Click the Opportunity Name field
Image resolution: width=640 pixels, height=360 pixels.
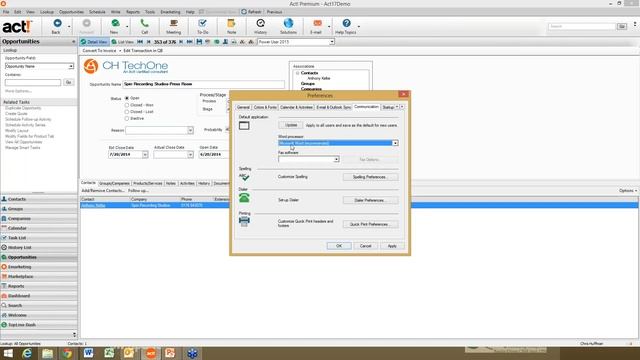203,84
